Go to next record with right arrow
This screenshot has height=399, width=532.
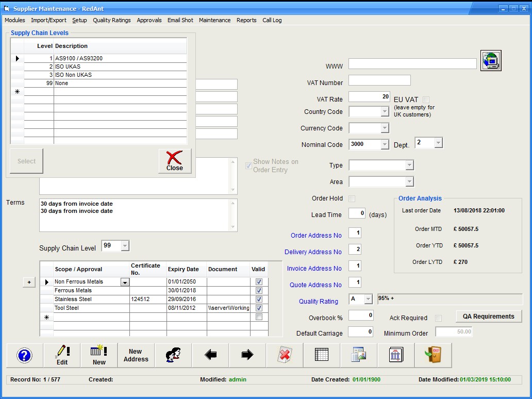247,355
